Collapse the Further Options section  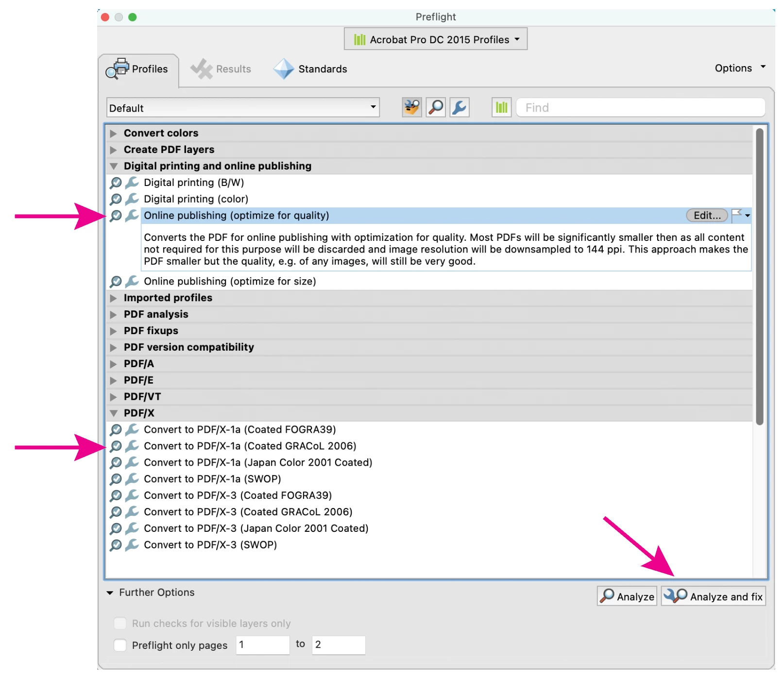click(x=110, y=593)
